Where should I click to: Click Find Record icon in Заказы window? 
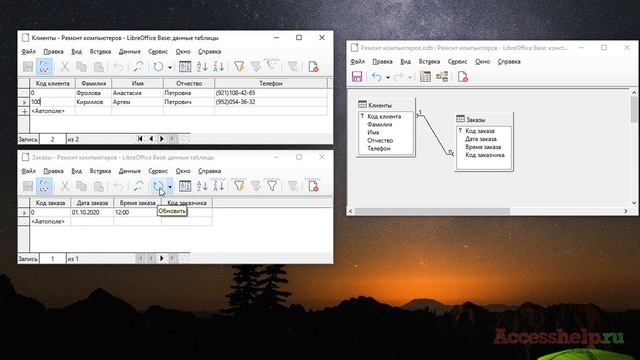[138, 187]
